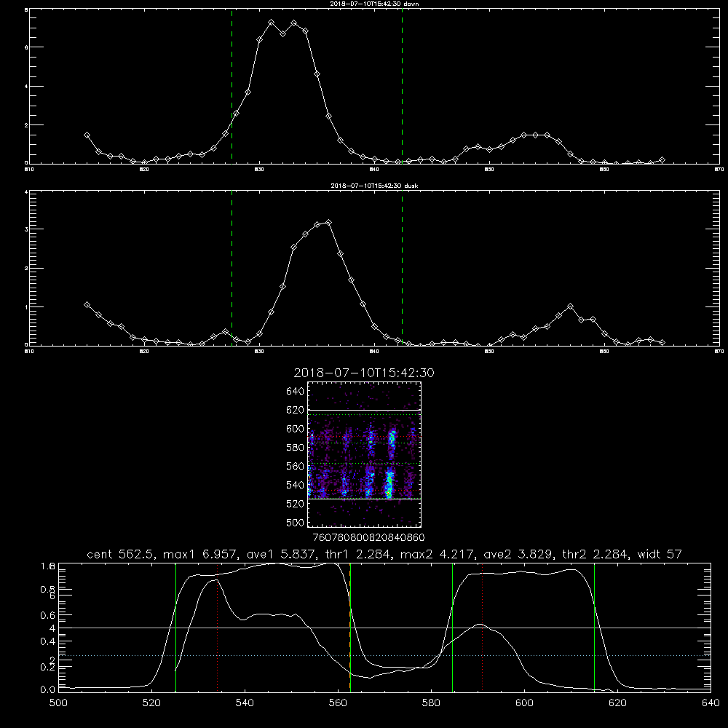
Task: Click the left green dashed line in dawn plot
Action: (x=232, y=87)
